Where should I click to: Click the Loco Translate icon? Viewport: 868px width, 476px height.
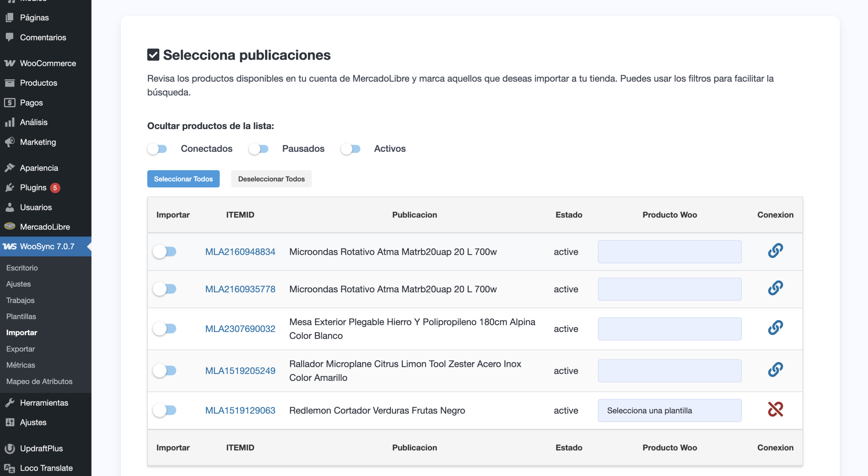click(x=10, y=468)
